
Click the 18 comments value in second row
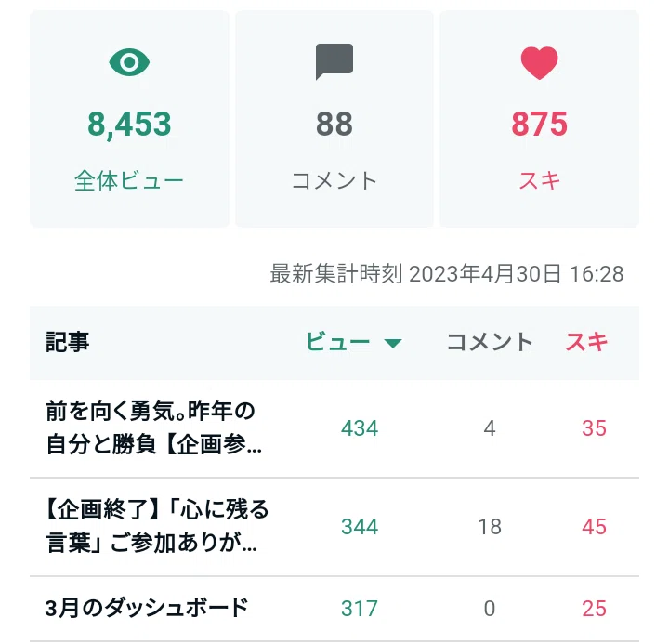click(x=490, y=527)
